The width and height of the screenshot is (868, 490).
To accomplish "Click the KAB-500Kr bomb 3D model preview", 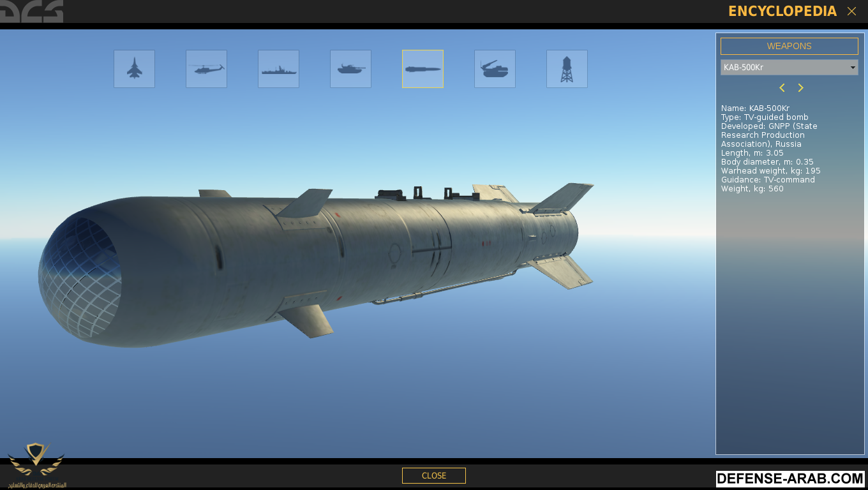I will click(316, 265).
